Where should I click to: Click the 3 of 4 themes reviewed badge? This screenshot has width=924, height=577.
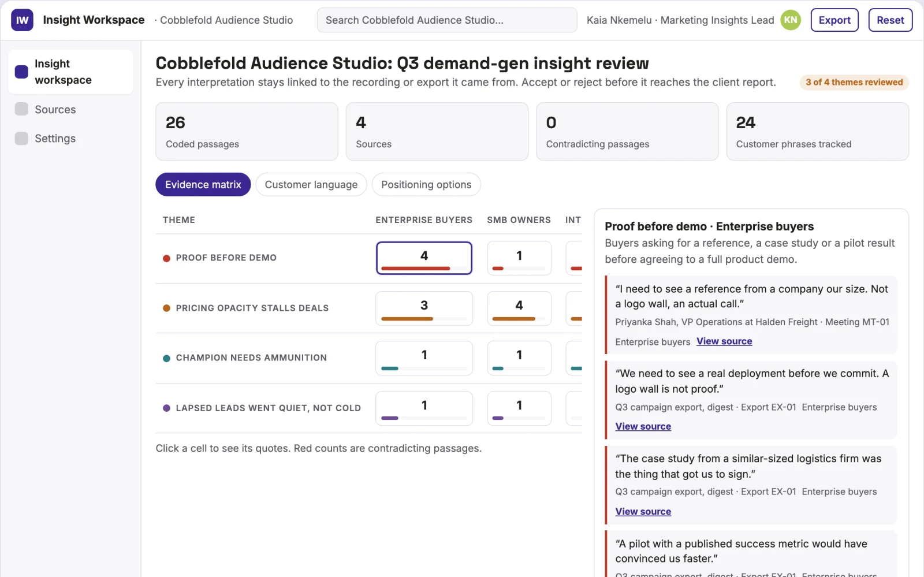click(854, 82)
